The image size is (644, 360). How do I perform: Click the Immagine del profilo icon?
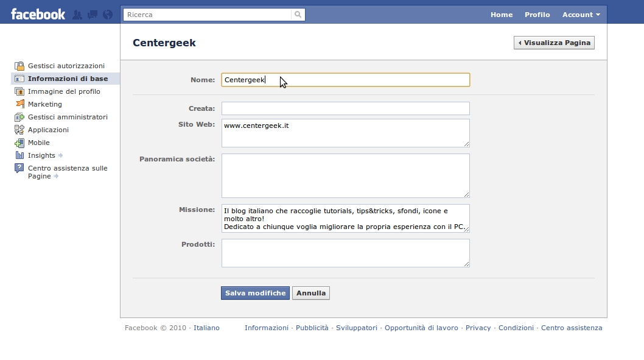point(19,91)
